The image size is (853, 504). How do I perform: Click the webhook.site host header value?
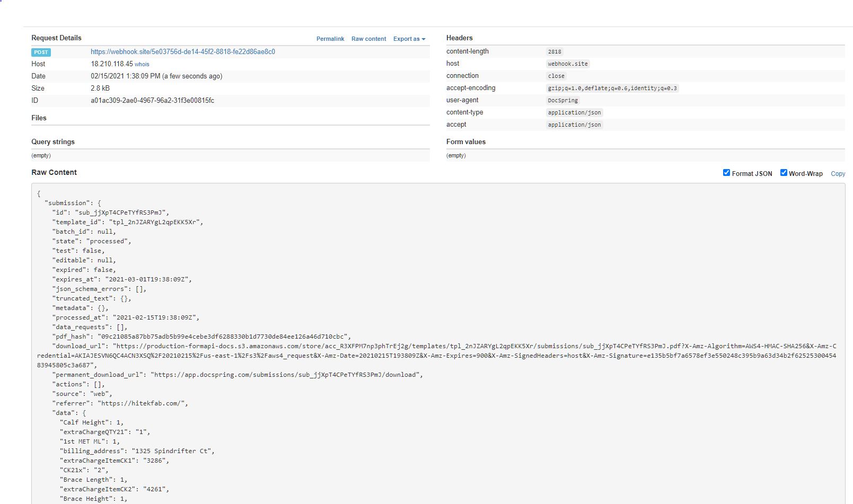tap(567, 64)
